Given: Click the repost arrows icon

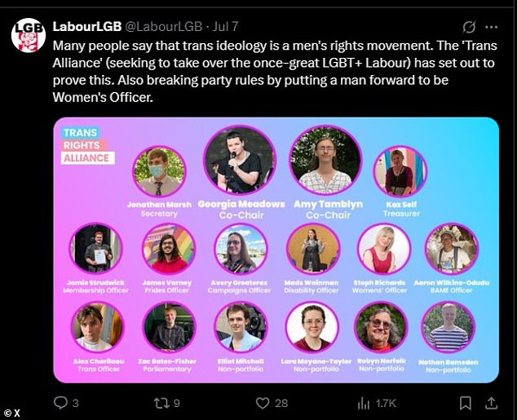Looking at the screenshot, I should point(161,403).
